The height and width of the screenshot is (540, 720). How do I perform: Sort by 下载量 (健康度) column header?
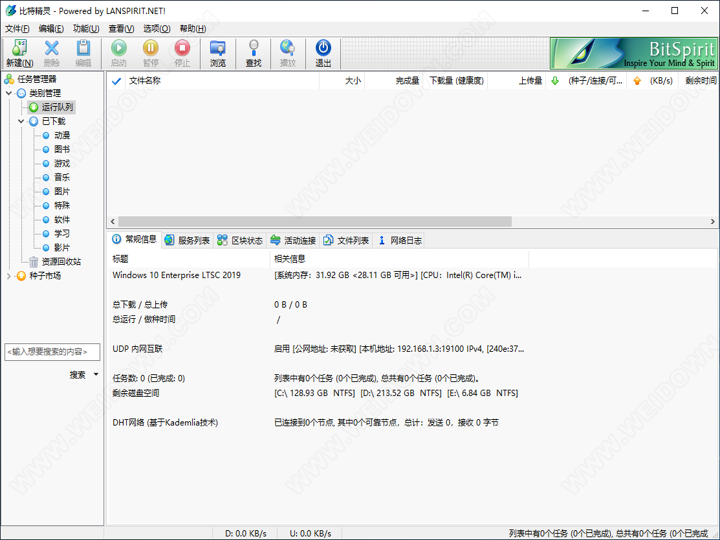456,81
